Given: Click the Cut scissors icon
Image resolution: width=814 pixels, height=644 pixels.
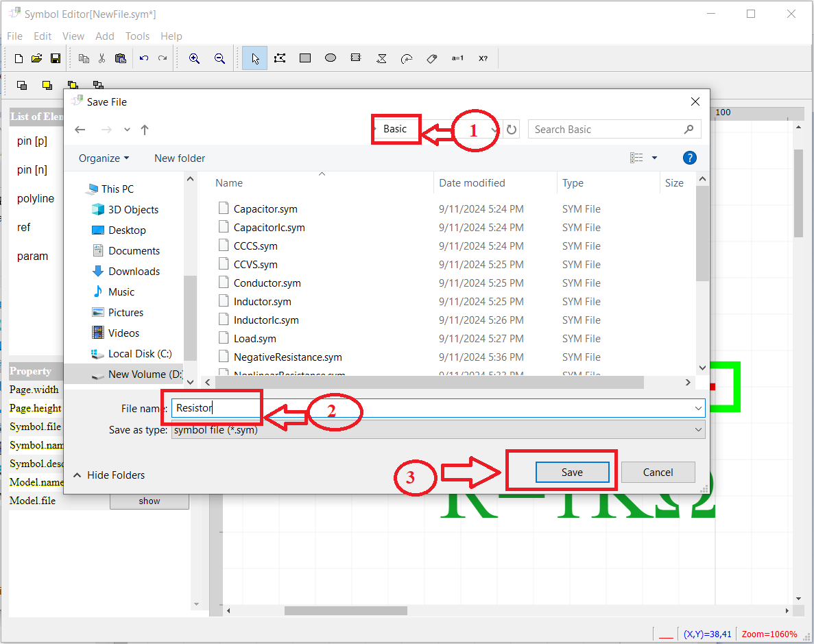Looking at the screenshot, I should point(101,59).
